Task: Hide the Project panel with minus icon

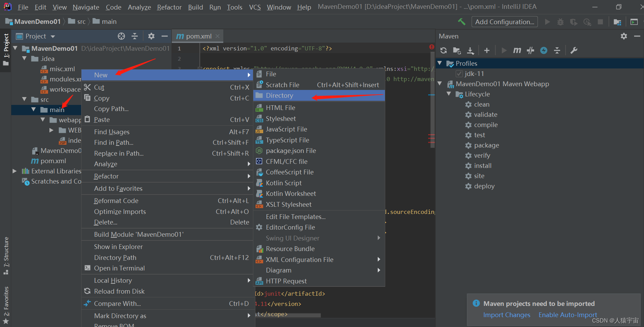Action: (x=165, y=36)
